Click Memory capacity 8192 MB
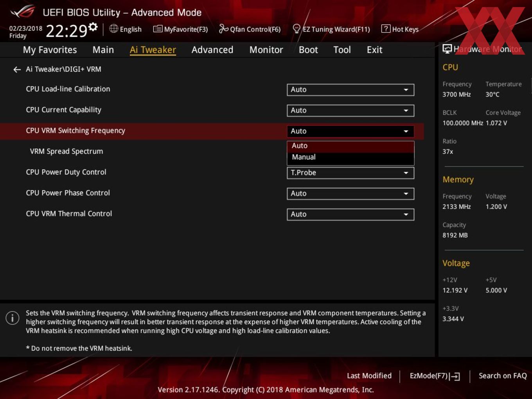Image resolution: width=532 pixels, height=399 pixels. point(455,235)
